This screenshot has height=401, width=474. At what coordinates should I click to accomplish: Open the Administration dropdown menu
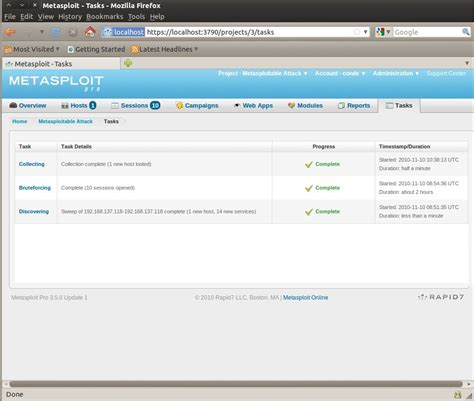pos(396,73)
